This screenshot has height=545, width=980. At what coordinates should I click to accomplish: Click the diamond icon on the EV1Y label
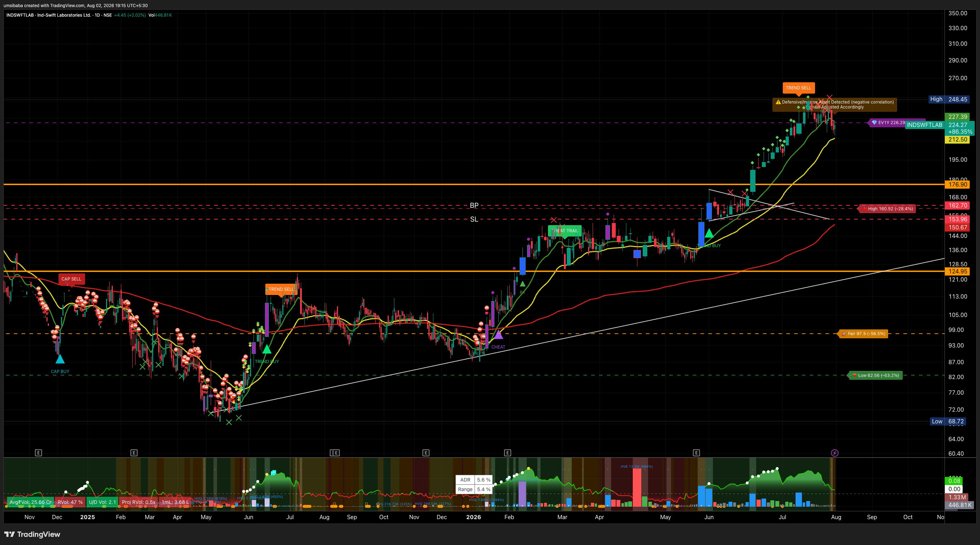[874, 122]
